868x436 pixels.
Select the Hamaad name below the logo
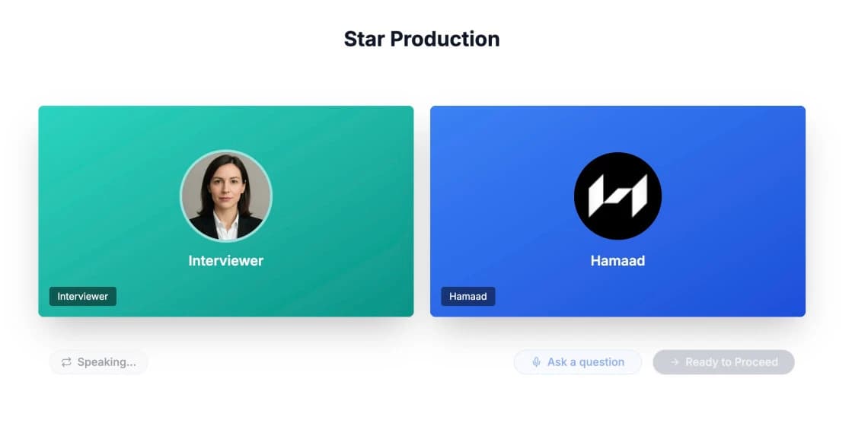click(x=617, y=260)
